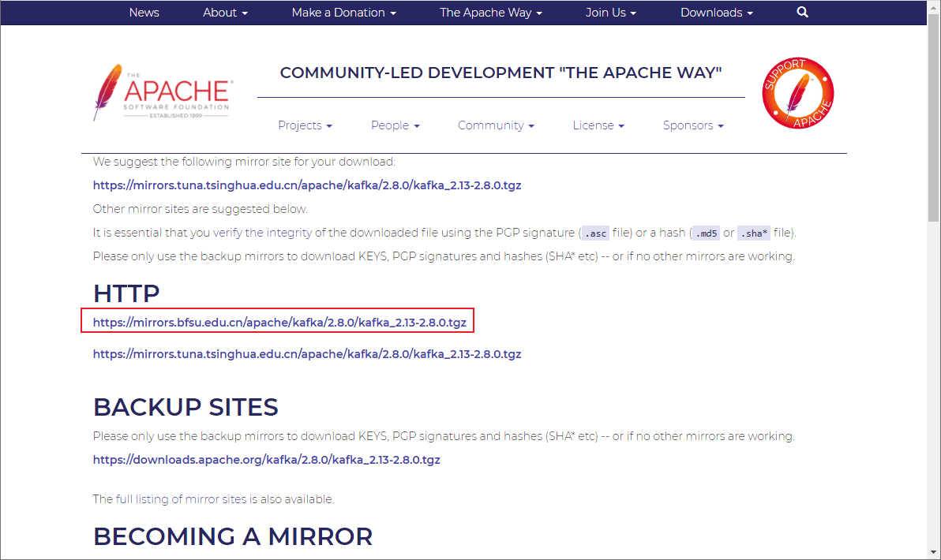Expand the About dropdown menu
Screen dimensions: 941x560
tap(225, 13)
